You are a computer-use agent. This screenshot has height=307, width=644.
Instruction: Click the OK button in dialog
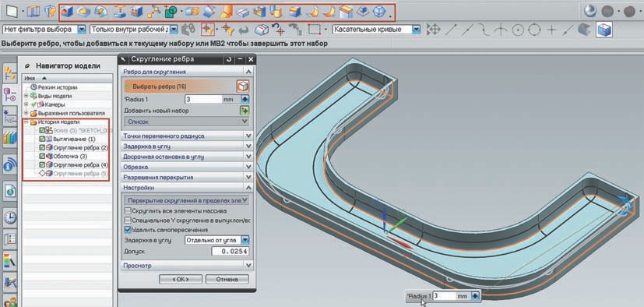[181, 279]
